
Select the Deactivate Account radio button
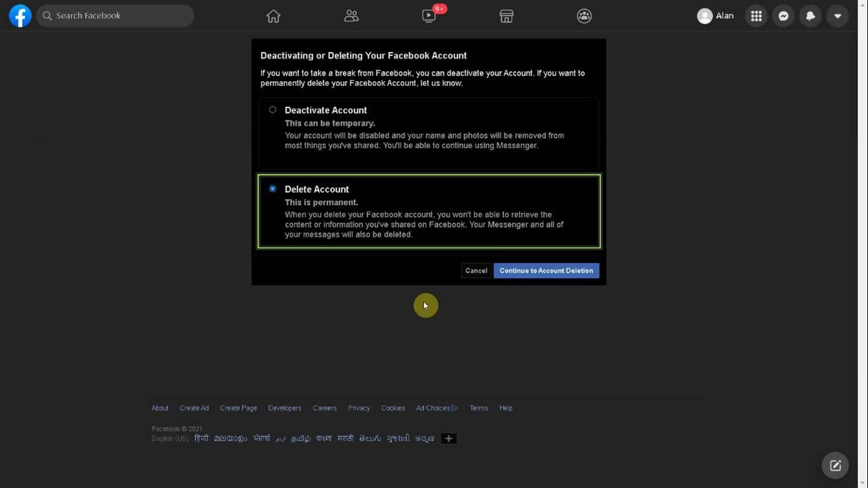(x=273, y=110)
